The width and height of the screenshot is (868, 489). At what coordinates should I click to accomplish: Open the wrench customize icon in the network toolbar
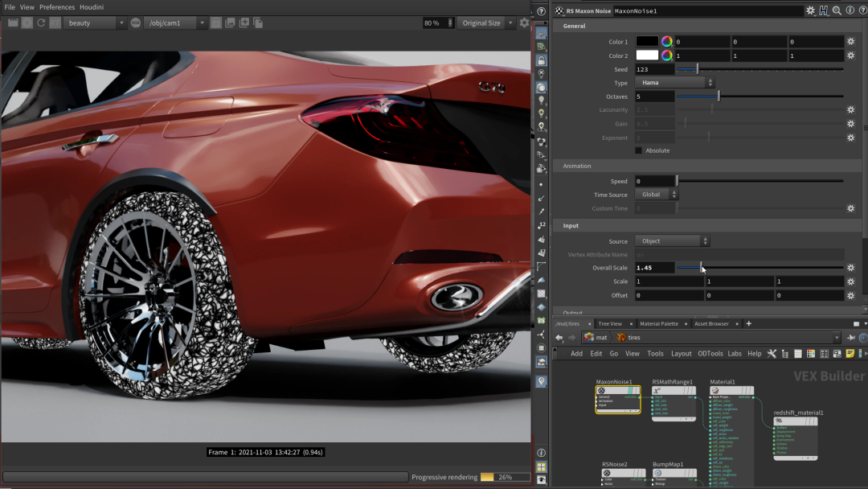click(x=771, y=353)
